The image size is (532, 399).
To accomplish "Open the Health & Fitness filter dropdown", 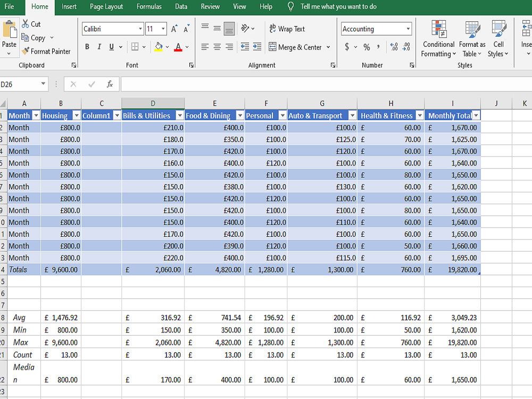I will tap(420, 115).
